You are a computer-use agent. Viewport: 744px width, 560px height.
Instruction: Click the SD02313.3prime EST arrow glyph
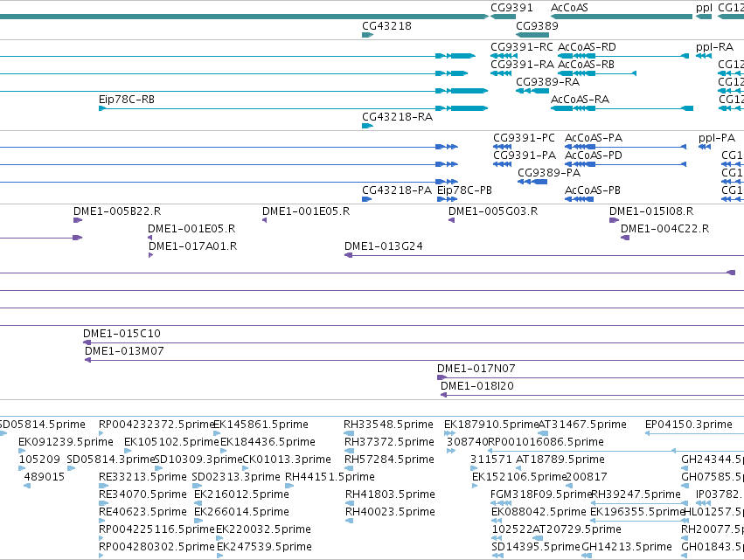pyautogui.click(x=197, y=486)
